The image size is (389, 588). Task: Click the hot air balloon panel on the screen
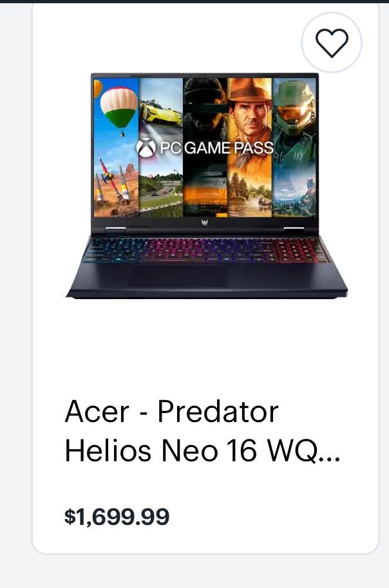click(116, 147)
